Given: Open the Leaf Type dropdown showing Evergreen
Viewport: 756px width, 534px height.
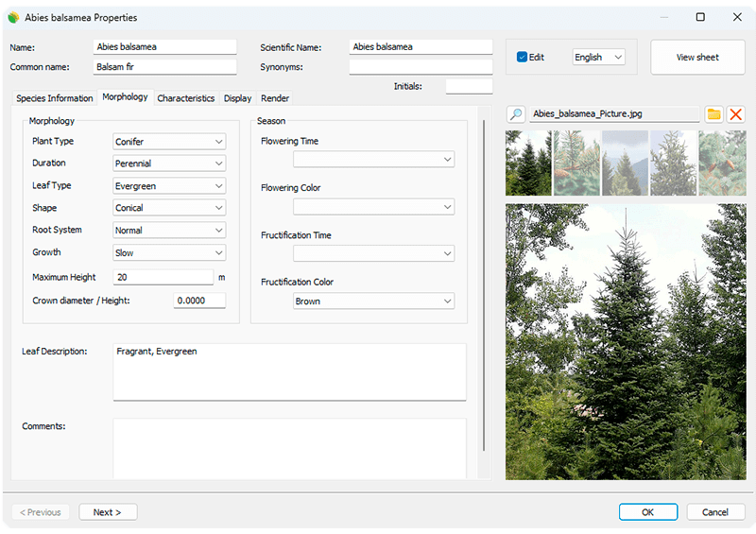Looking at the screenshot, I should click(x=169, y=185).
